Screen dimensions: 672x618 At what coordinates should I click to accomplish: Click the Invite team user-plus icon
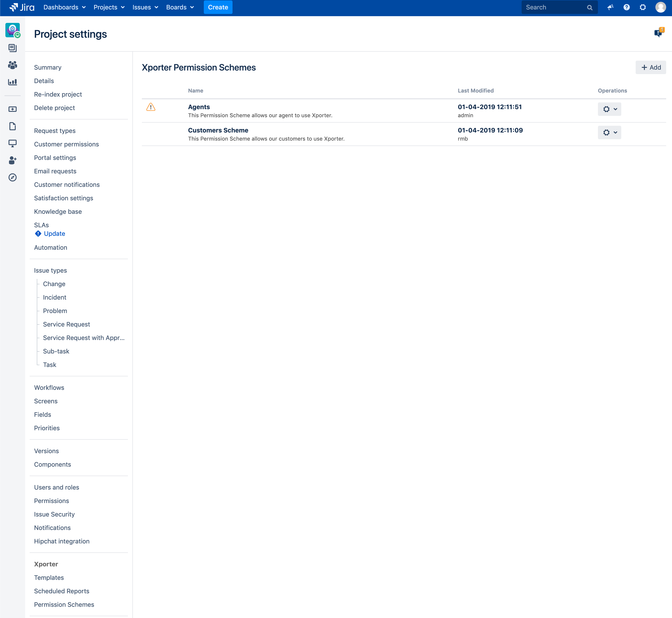tap(12, 161)
